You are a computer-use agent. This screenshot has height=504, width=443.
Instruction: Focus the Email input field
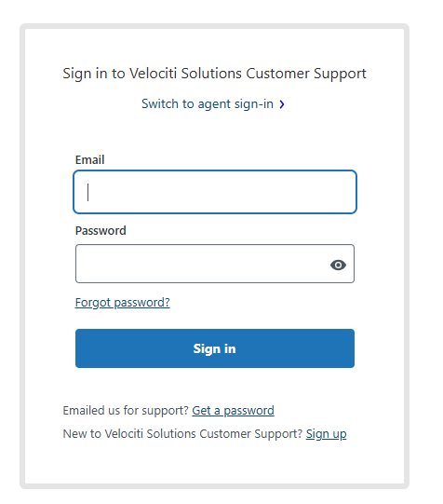coord(215,192)
